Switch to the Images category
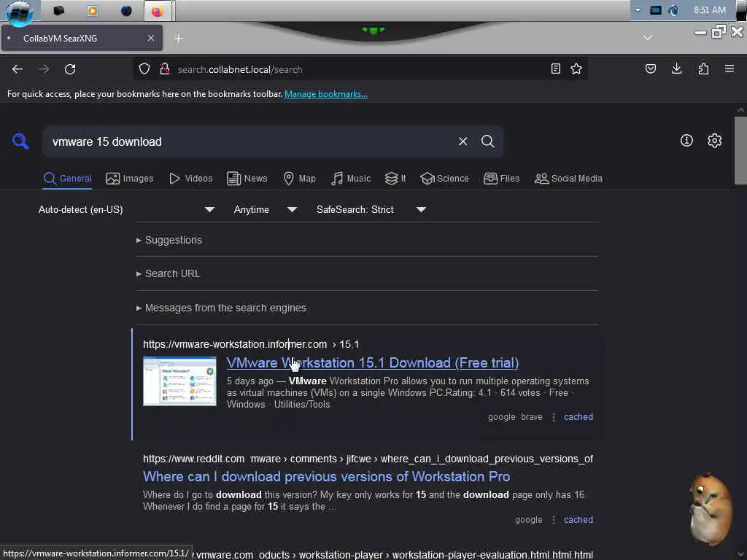Viewport: 747px width, 560px height. 130,179
